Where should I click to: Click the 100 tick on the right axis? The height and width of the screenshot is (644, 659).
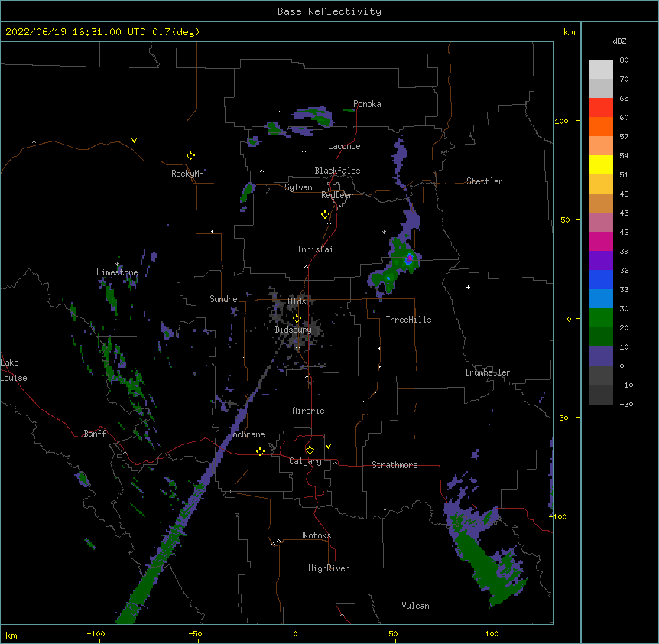(561, 121)
